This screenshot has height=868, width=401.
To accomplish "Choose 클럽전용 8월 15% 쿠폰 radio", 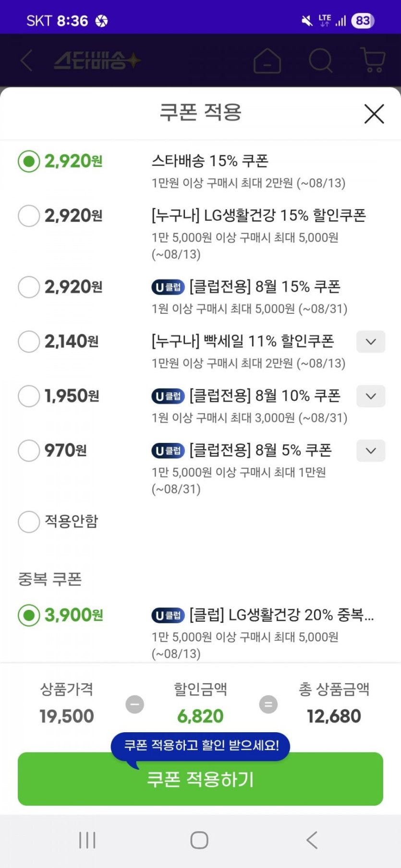I will pos(29,287).
